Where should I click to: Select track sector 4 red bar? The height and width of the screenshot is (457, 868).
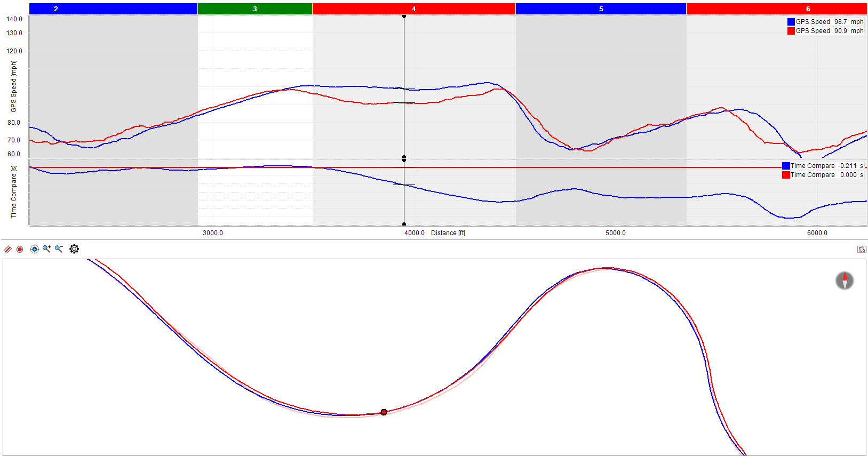click(414, 9)
